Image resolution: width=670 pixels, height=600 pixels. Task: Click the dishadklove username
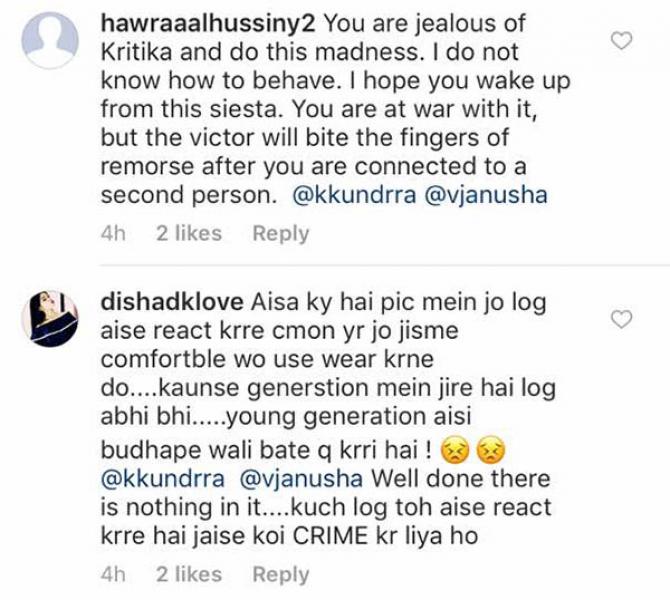pos(172,302)
